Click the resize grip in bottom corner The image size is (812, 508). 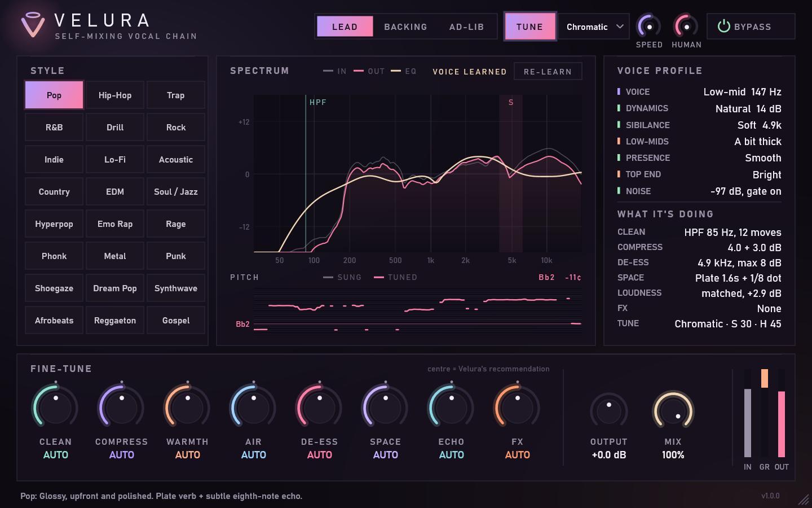pyautogui.click(x=803, y=499)
